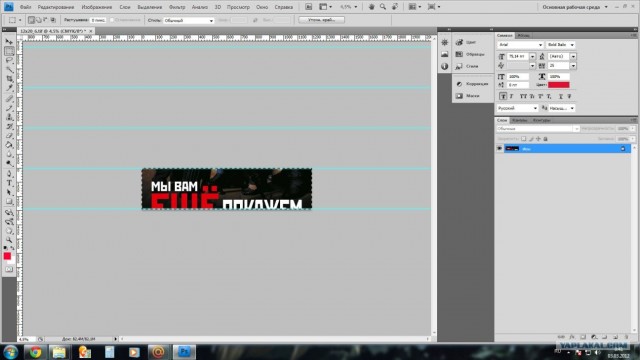Toggle All Caps in the Character panel

point(523,96)
